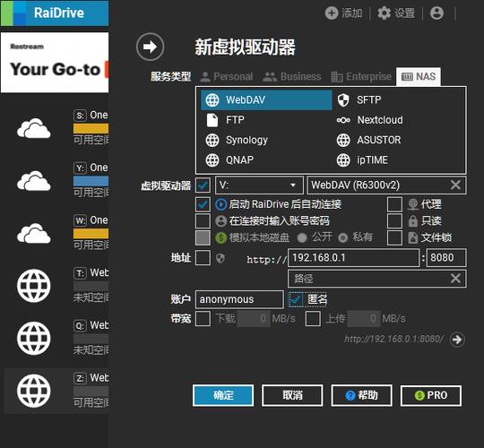Click the RaiDrive logo header

[x=55, y=13]
